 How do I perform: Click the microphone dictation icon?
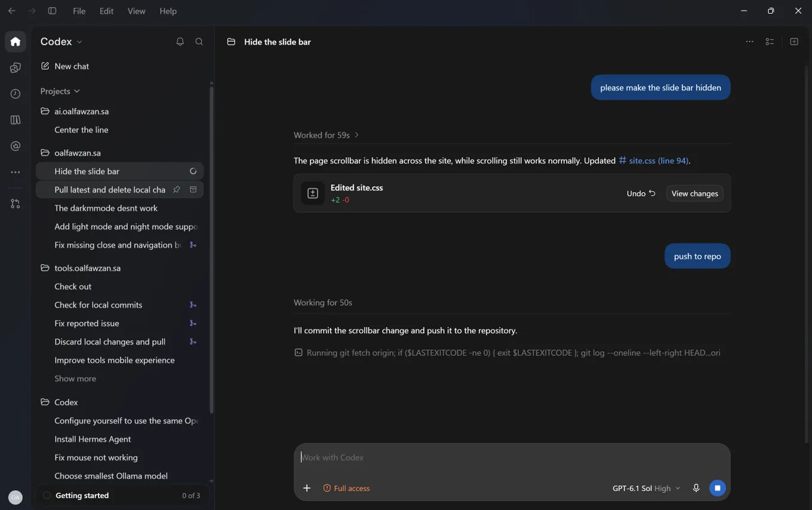696,488
